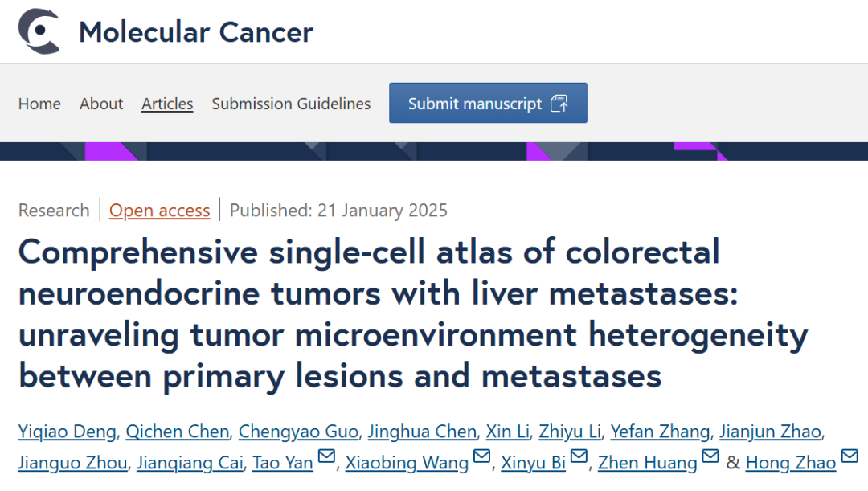The width and height of the screenshot is (868, 491).
Task: Go to the Home menu item
Action: tap(39, 104)
